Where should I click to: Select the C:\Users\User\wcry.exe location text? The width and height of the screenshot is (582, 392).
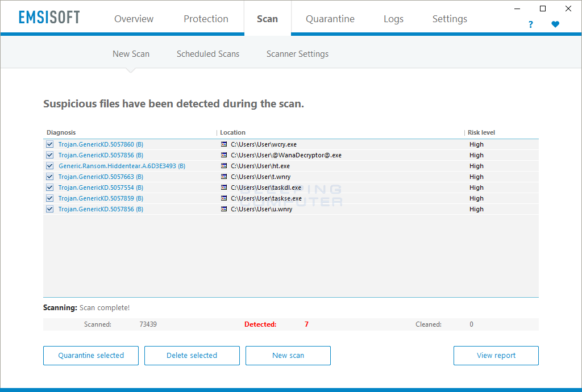pyautogui.click(x=264, y=144)
